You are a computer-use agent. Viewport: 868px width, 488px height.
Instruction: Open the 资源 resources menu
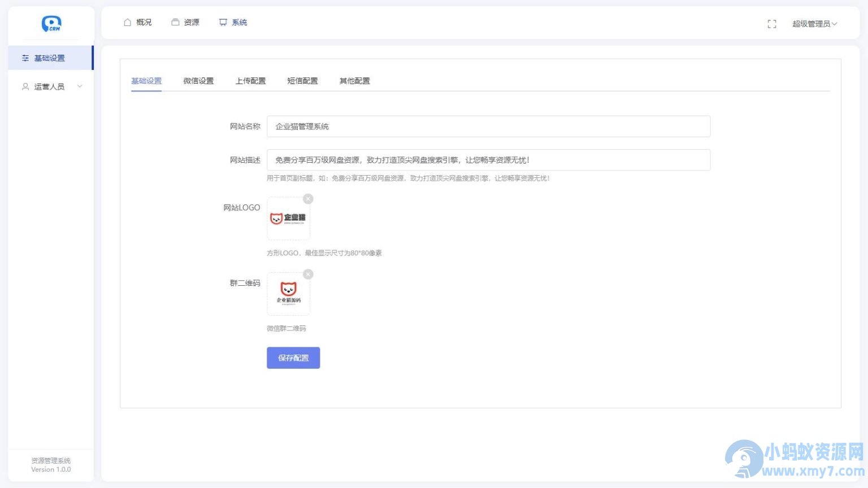click(x=185, y=22)
